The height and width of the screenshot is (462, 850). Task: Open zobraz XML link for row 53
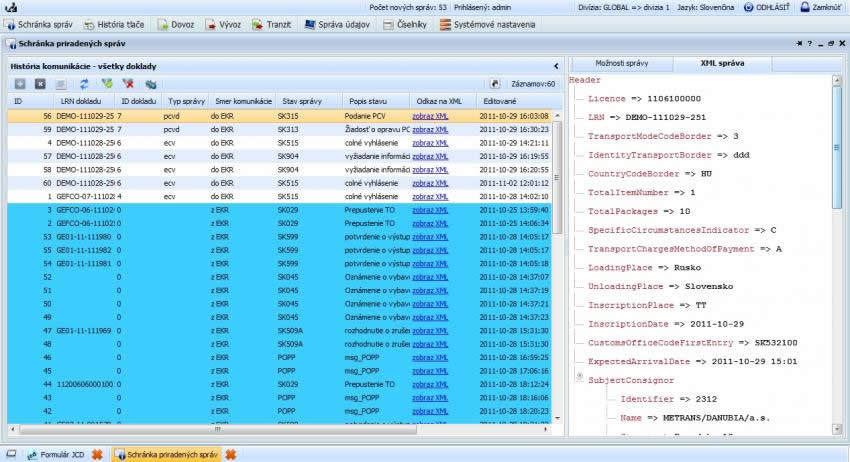(x=430, y=237)
